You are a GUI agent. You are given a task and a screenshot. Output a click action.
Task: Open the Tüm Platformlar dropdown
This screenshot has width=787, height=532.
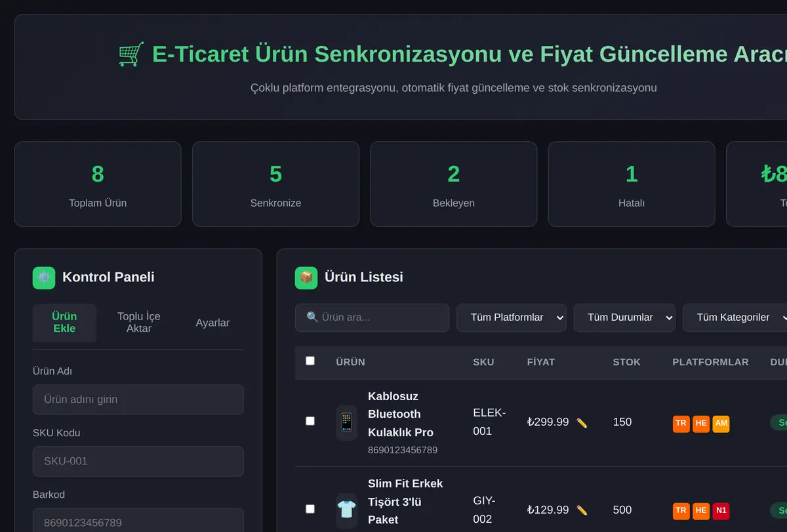(x=512, y=317)
